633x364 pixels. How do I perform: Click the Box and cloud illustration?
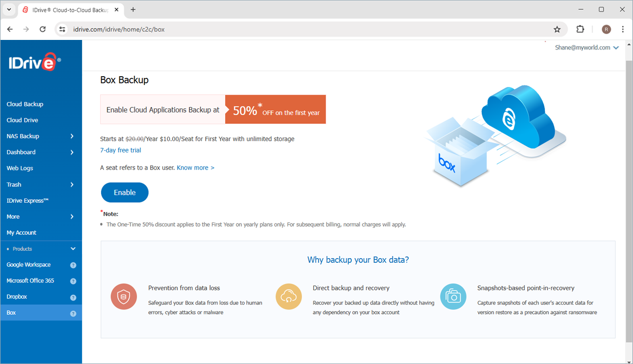coord(496,136)
